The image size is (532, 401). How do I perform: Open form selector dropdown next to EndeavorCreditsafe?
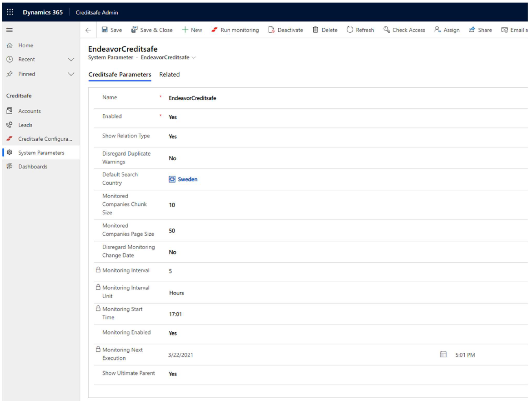click(x=194, y=58)
